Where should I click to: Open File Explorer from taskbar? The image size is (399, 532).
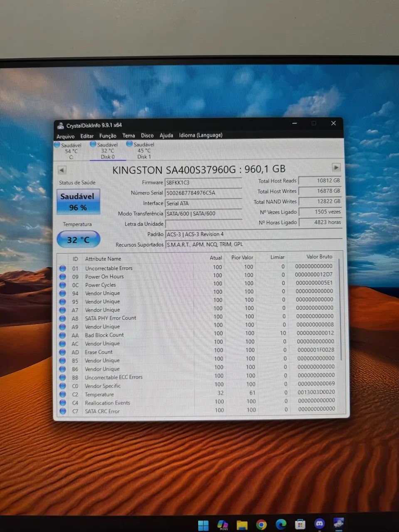point(242,525)
